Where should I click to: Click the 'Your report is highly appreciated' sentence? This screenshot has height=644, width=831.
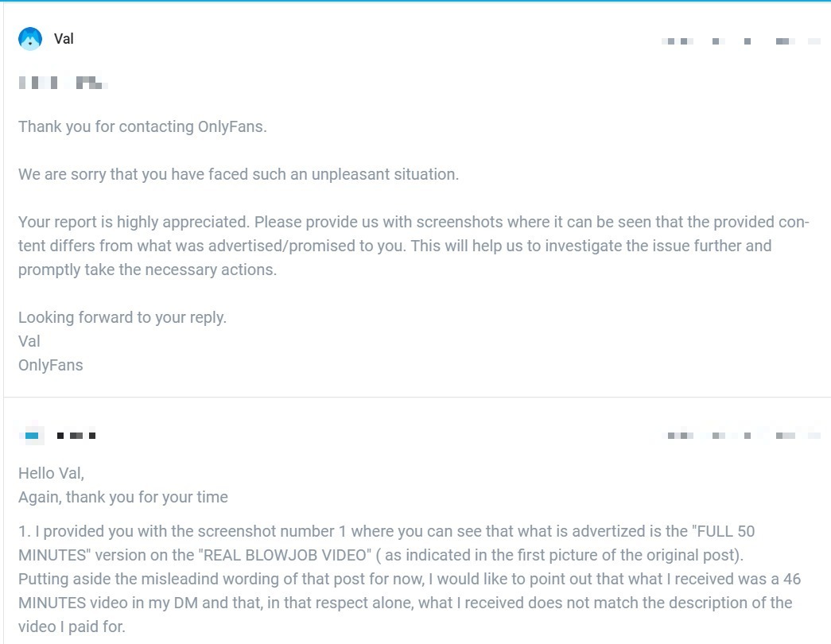134,222
